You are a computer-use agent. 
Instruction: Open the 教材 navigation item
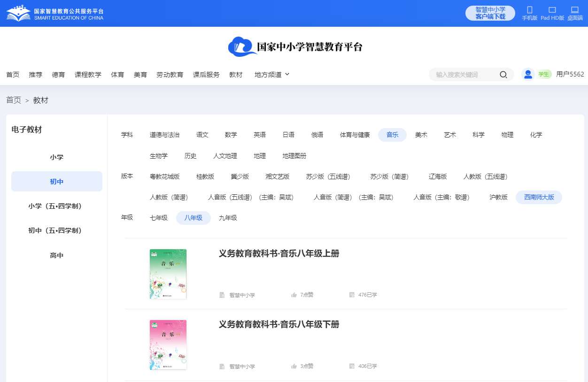click(x=236, y=75)
